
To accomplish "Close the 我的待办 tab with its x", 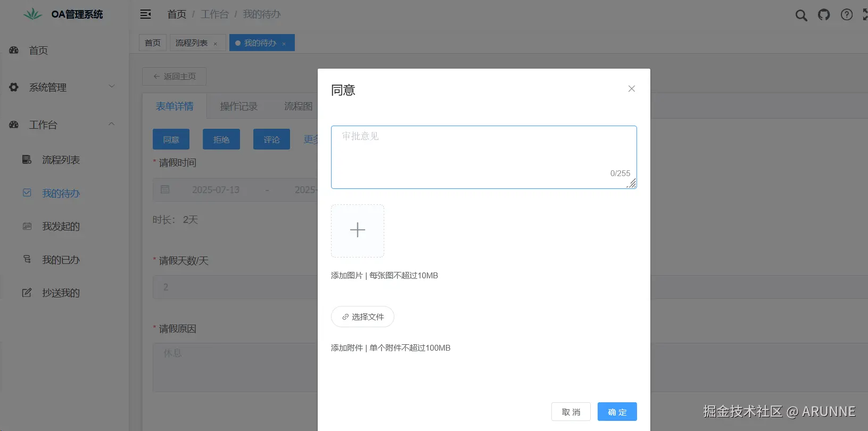I will (284, 44).
